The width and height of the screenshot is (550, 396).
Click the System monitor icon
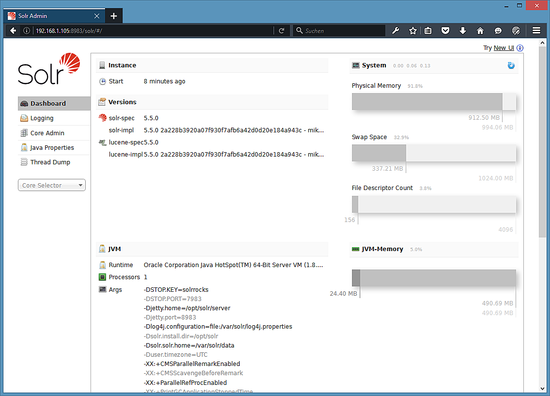click(x=356, y=65)
